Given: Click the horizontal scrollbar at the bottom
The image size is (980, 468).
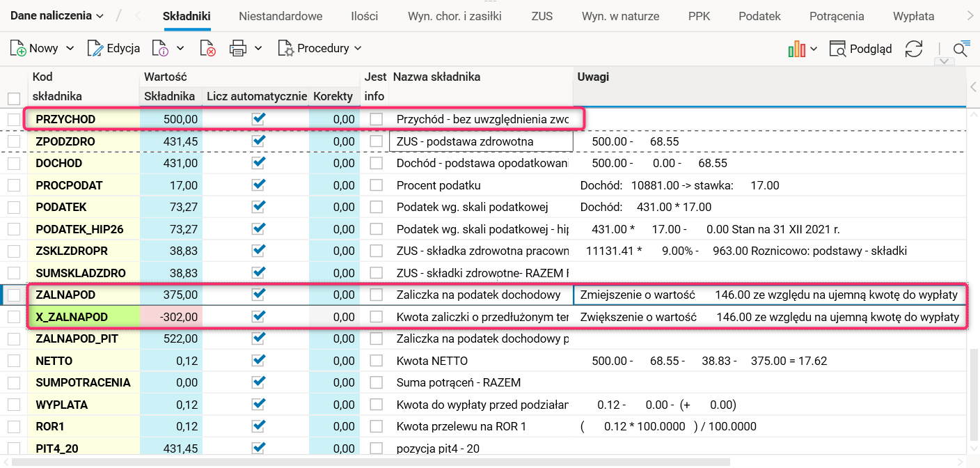Looking at the screenshot, I should tap(369, 462).
